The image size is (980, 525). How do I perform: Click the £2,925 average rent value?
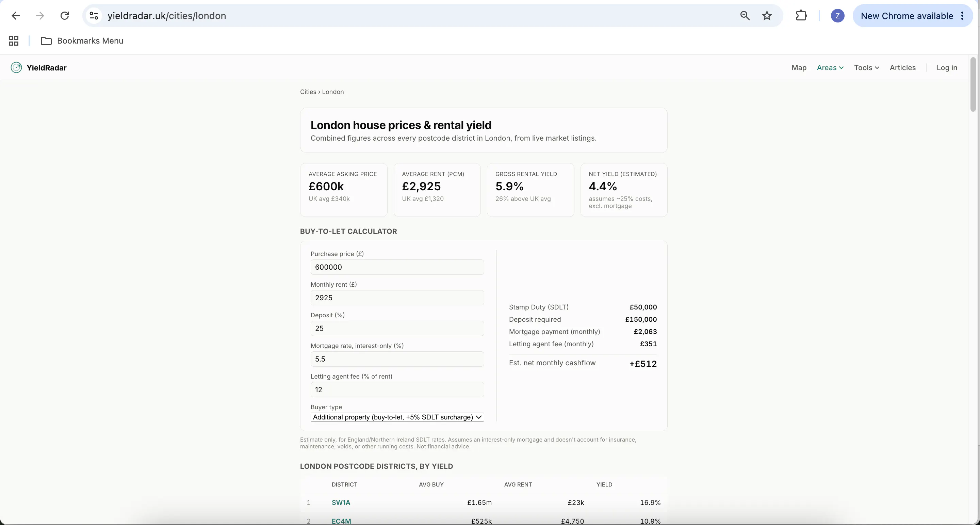pyautogui.click(x=421, y=187)
